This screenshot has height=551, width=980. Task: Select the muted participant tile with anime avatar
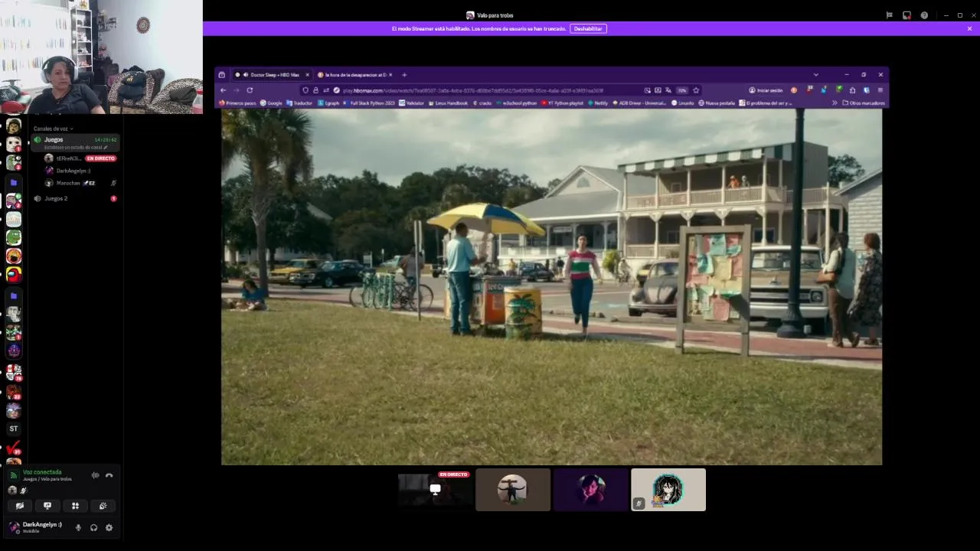point(668,490)
